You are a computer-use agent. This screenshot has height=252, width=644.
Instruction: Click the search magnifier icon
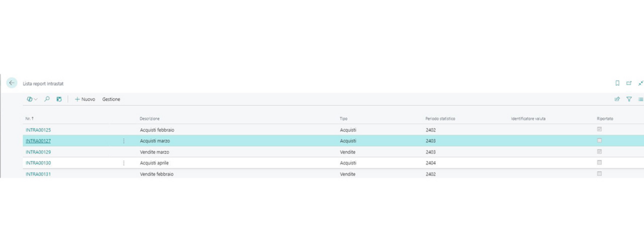tap(47, 100)
